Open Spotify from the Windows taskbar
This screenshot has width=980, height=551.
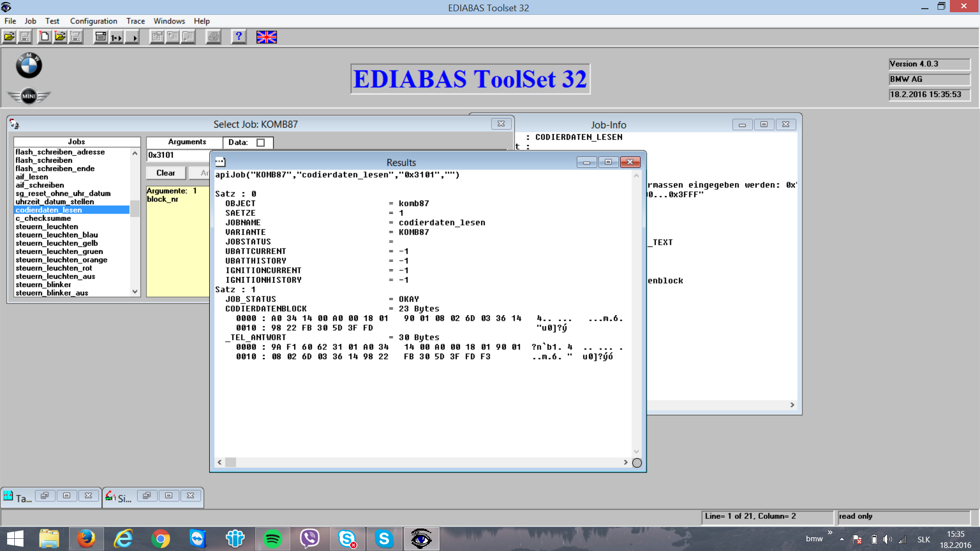(x=272, y=539)
